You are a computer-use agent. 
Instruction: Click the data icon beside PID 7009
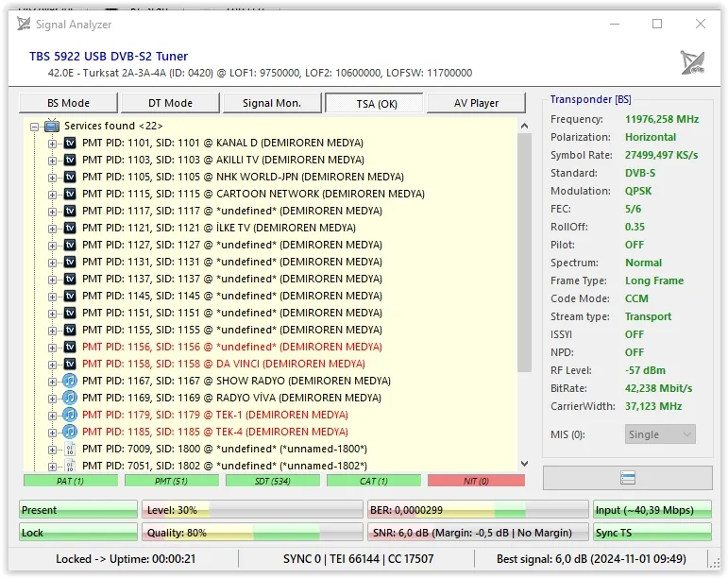[x=70, y=449]
